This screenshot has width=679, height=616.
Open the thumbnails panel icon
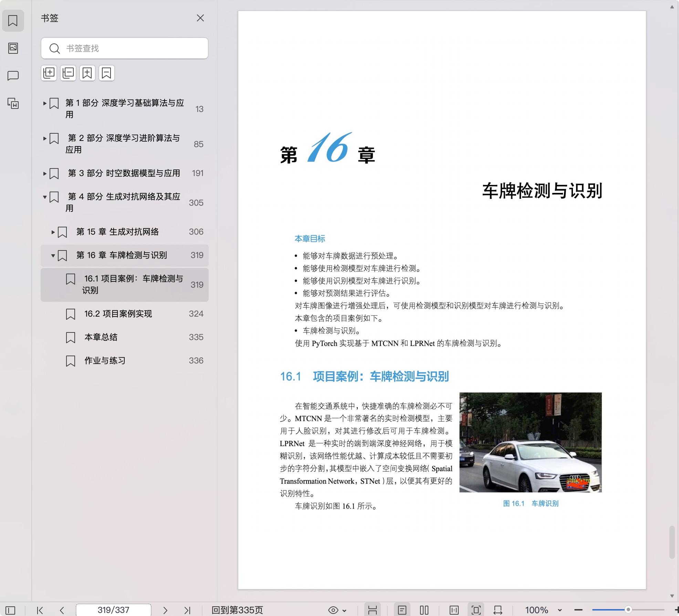[13, 48]
